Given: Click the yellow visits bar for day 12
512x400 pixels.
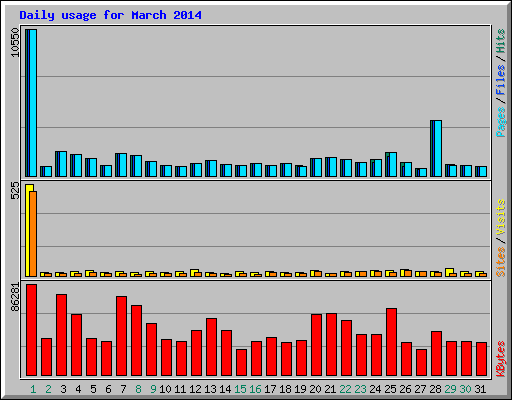Looking at the screenshot, I should pyautogui.click(x=194, y=273).
